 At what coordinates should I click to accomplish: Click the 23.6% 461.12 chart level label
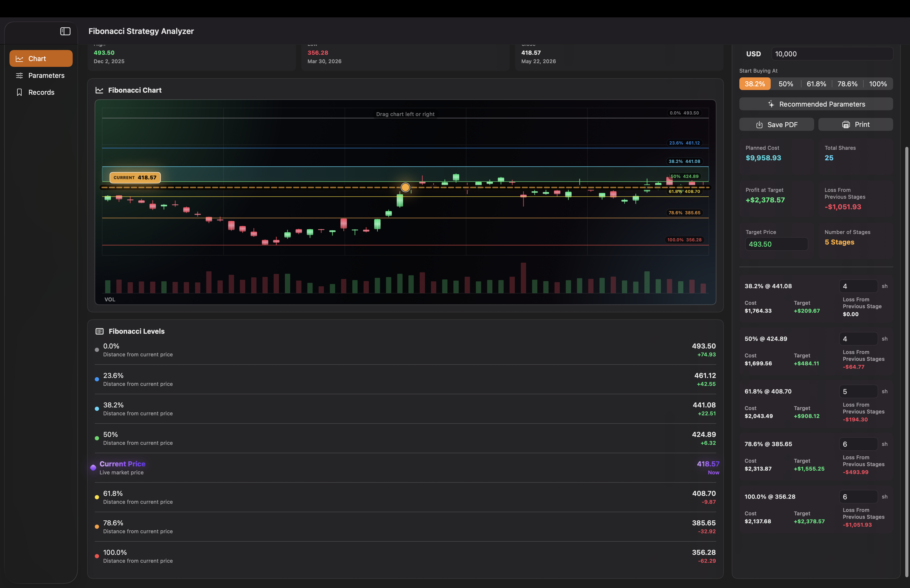(684, 143)
